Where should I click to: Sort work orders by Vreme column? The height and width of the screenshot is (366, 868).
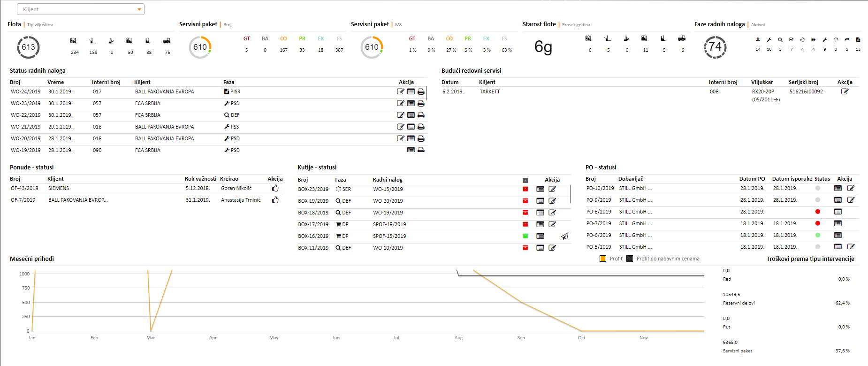click(x=56, y=82)
